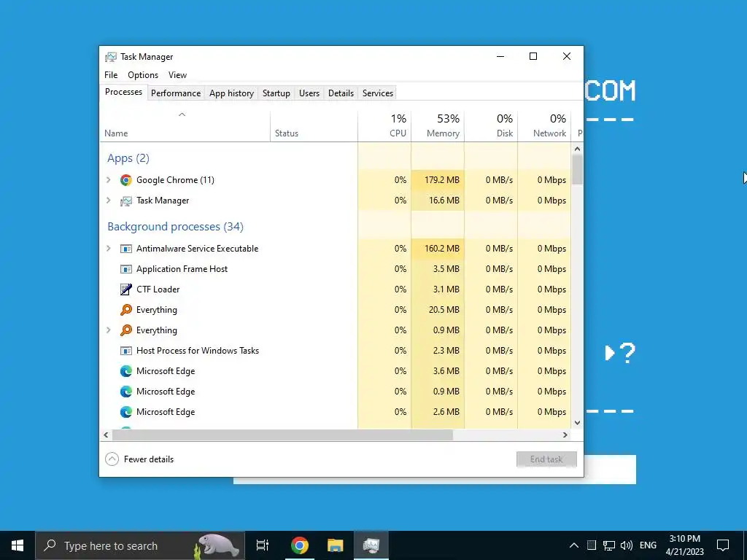Screen dimensions: 747x560
Task: Sort by the Status column header
Action: click(x=314, y=126)
